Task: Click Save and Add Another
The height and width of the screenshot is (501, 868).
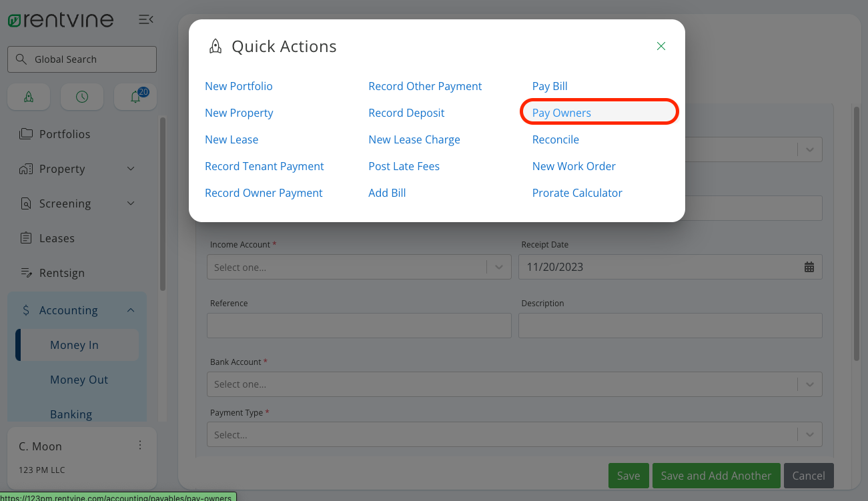Action: click(716, 476)
